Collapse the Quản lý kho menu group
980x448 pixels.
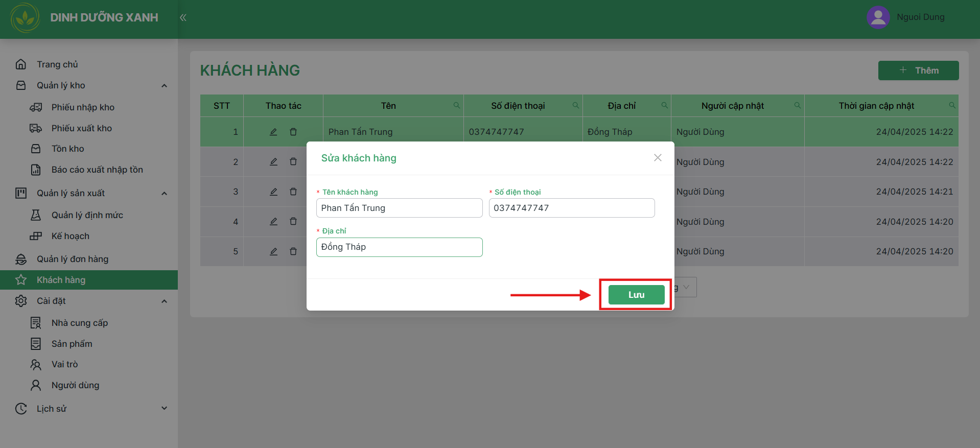coord(165,85)
